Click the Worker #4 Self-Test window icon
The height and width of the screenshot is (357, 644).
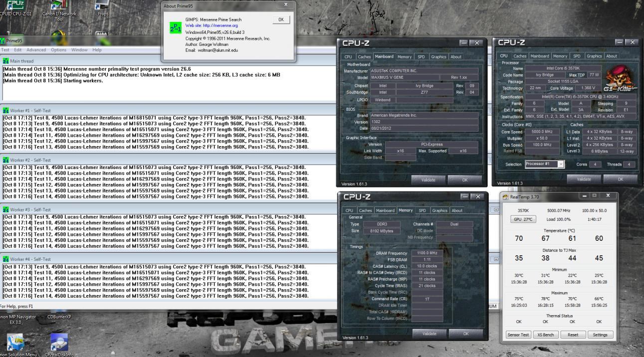click(x=5, y=259)
